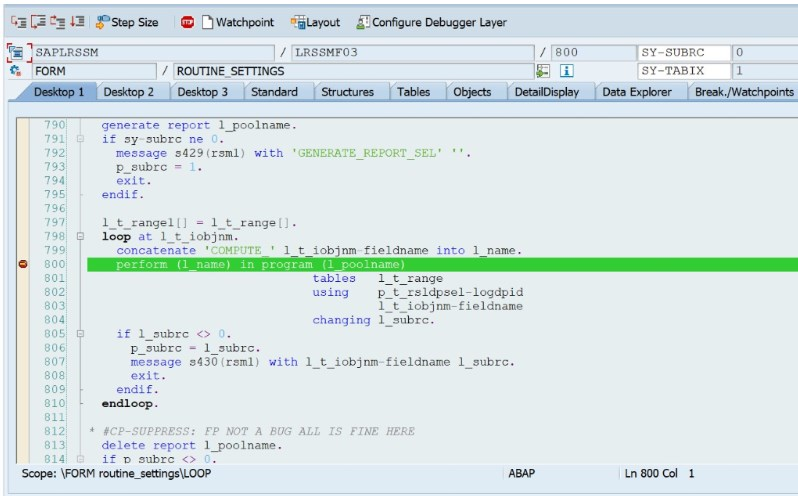Click the call stack display icon beside SAPLRSSM
798x496 pixels.
[19, 52]
